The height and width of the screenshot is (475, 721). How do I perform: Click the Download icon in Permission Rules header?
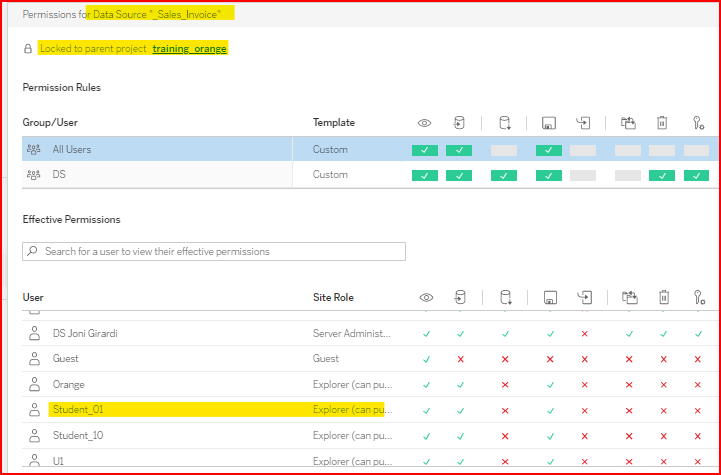[x=504, y=123]
